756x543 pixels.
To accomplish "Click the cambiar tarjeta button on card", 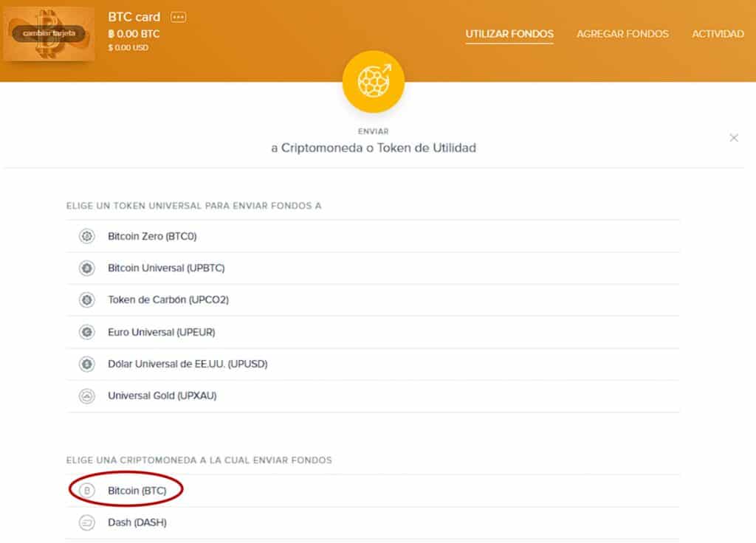I will [x=49, y=34].
